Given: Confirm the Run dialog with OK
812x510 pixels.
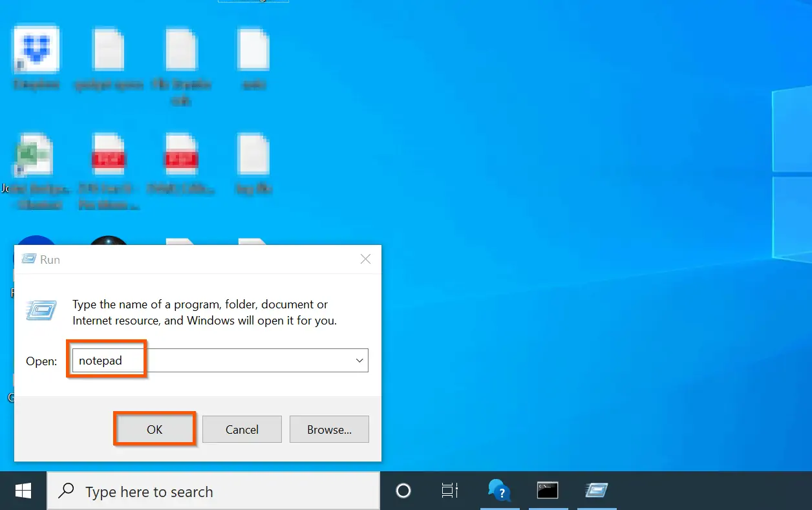Looking at the screenshot, I should pos(155,429).
